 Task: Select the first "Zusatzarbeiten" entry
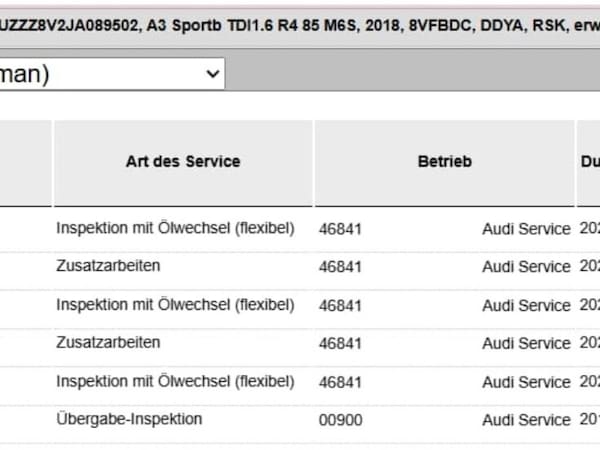pos(108,266)
